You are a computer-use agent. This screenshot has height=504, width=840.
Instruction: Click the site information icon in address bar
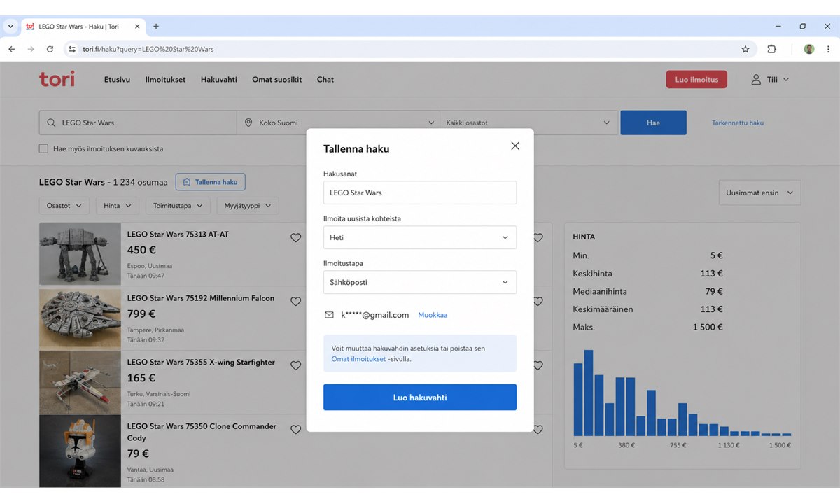(71, 49)
